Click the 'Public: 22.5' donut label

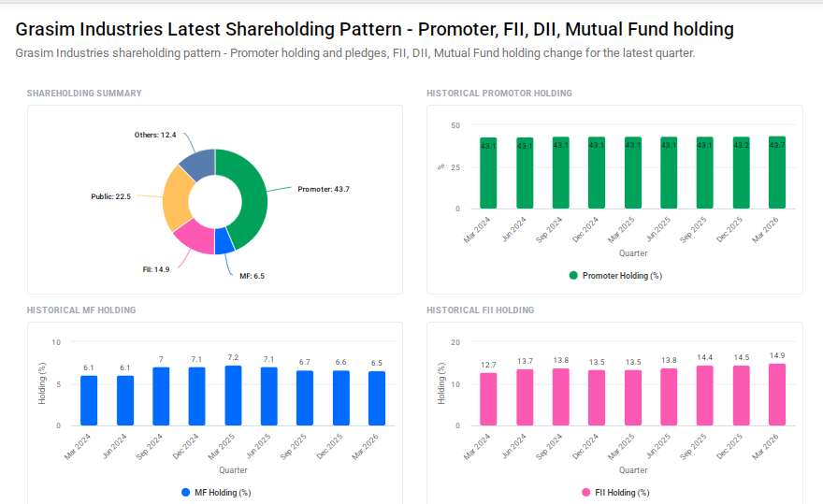pyautogui.click(x=110, y=196)
